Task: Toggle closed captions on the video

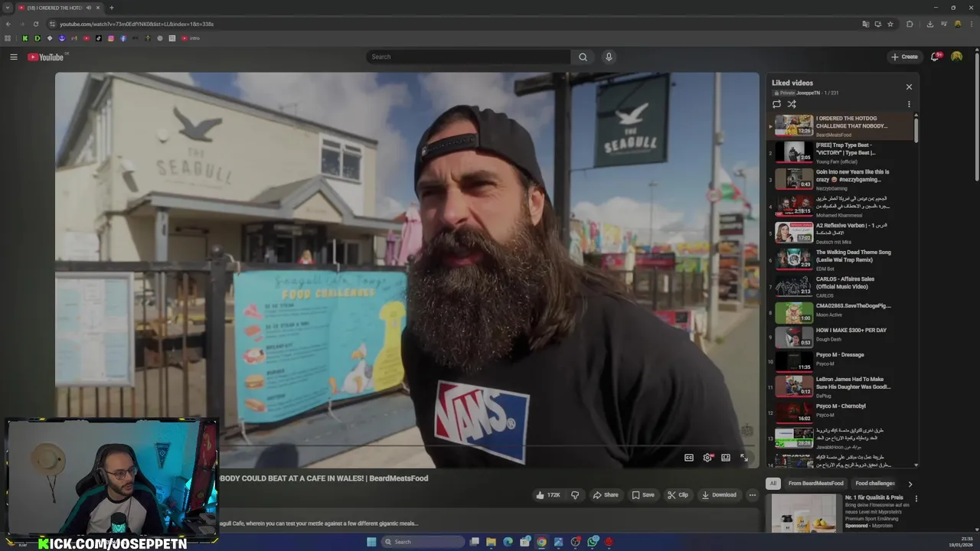Action: tap(689, 458)
